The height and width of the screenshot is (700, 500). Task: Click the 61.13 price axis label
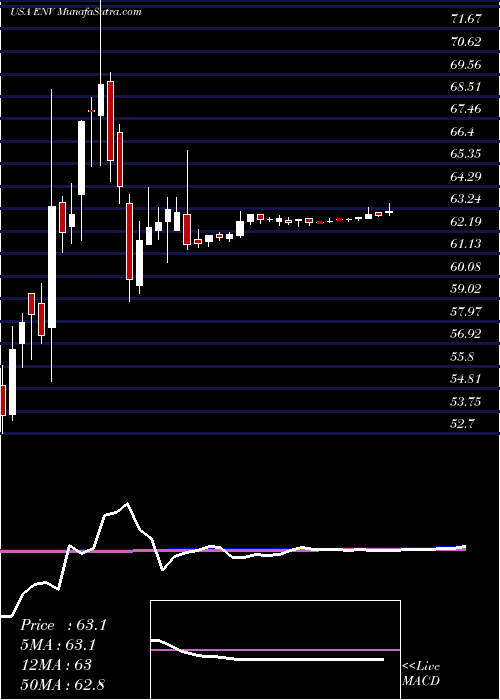[x=466, y=243]
